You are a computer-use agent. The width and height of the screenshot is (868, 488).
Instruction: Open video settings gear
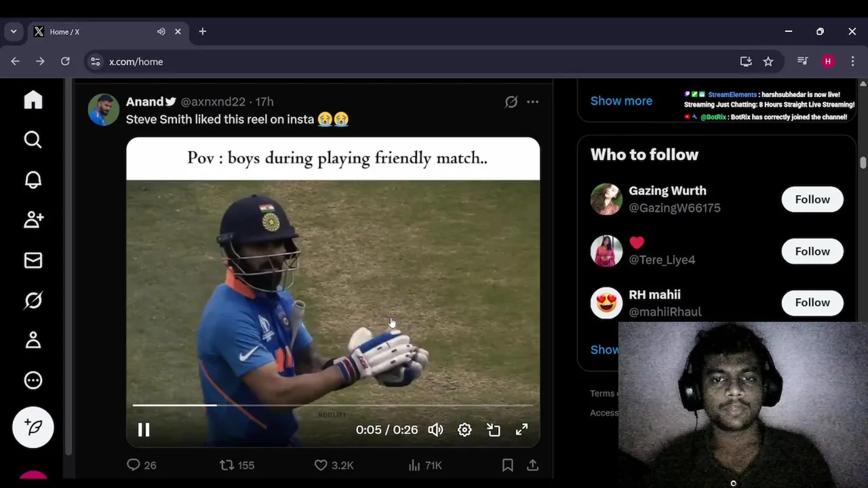tap(465, 430)
